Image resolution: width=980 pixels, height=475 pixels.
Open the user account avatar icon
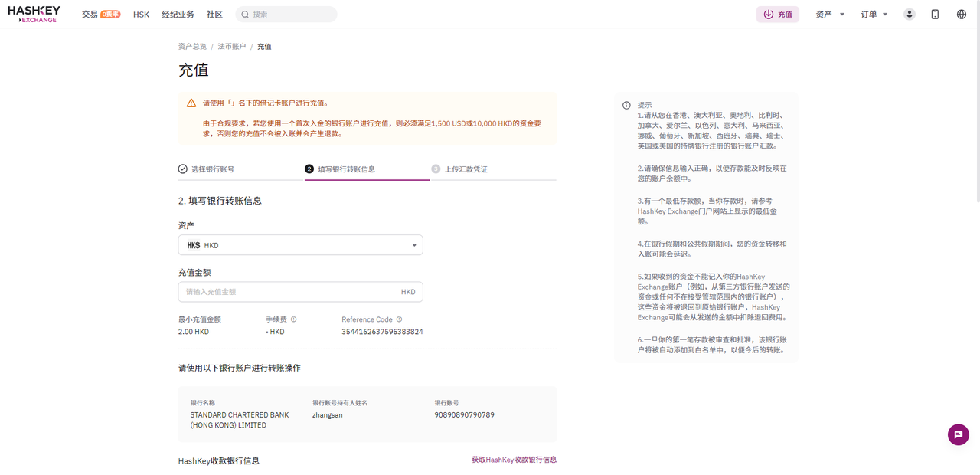click(909, 15)
